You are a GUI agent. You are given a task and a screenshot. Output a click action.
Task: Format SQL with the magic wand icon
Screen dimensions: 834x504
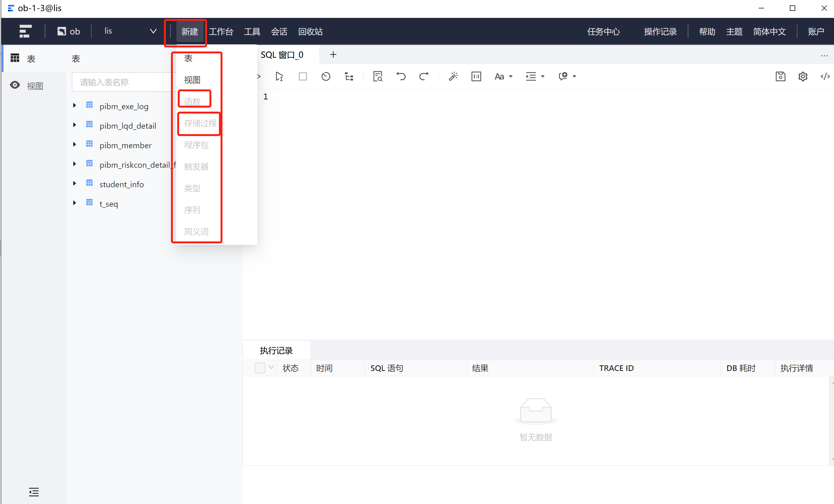click(x=453, y=76)
